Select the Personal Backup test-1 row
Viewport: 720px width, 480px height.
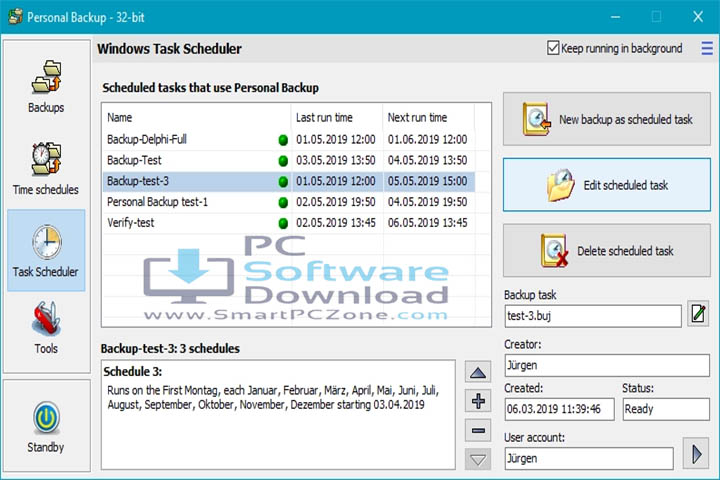(289, 202)
